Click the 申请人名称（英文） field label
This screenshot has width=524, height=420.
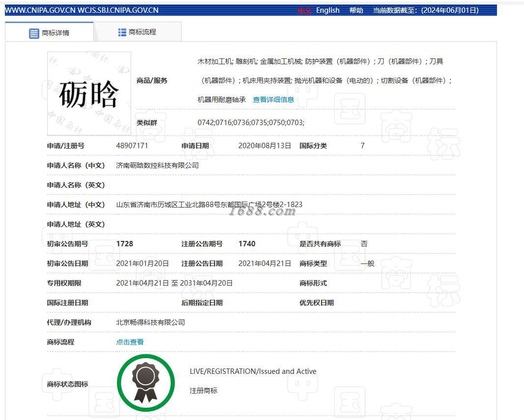click(76, 185)
